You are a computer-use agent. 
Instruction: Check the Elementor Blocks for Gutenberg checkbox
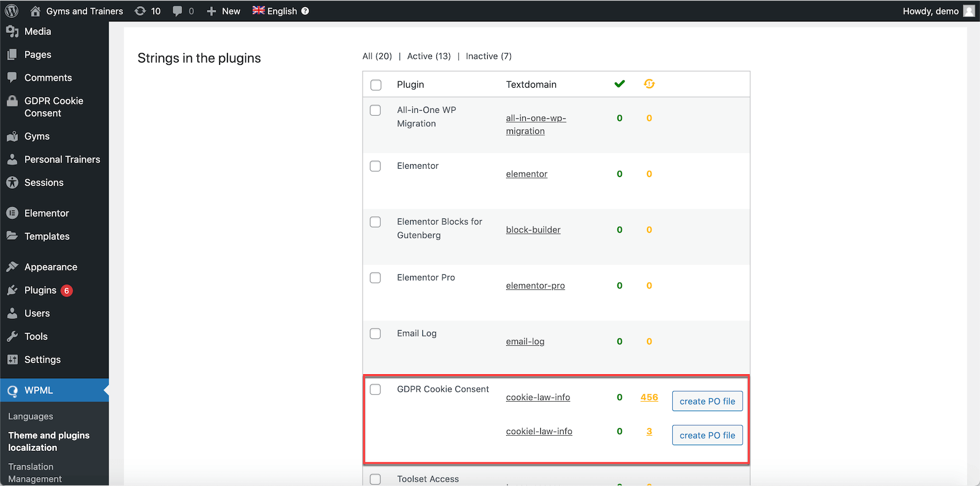(x=375, y=222)
